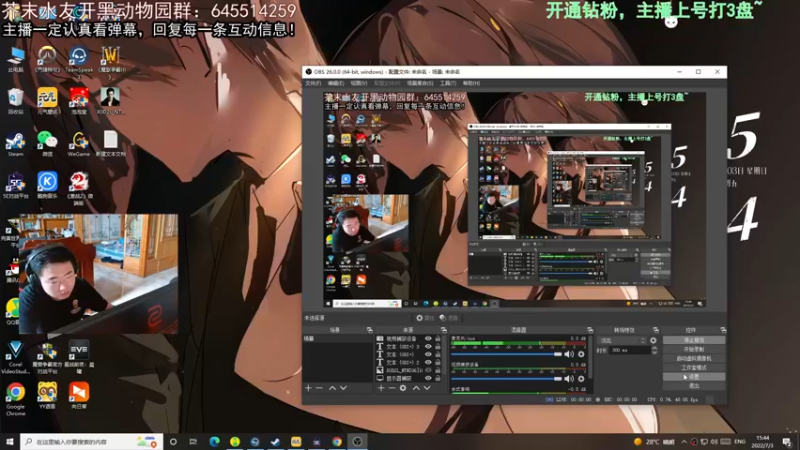Open the 场景集合(S) menu in OBS
This screenshot has width=800, height=450.
[420, 83]
